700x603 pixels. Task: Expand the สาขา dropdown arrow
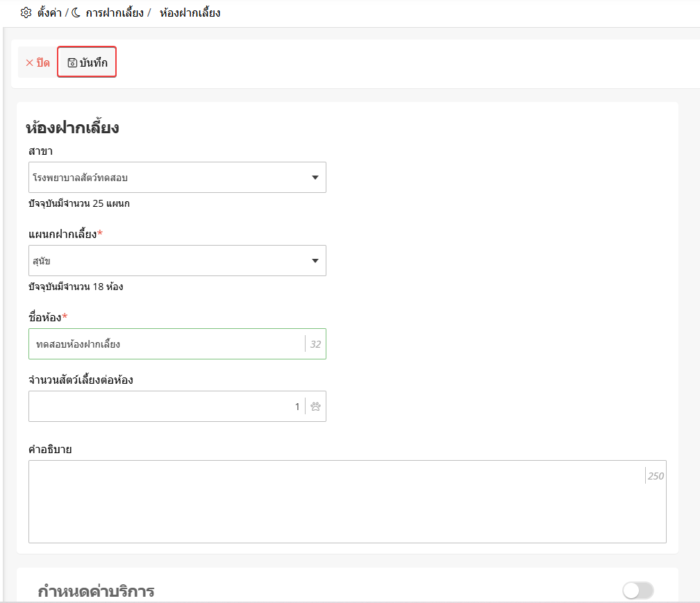click(315, 178)
